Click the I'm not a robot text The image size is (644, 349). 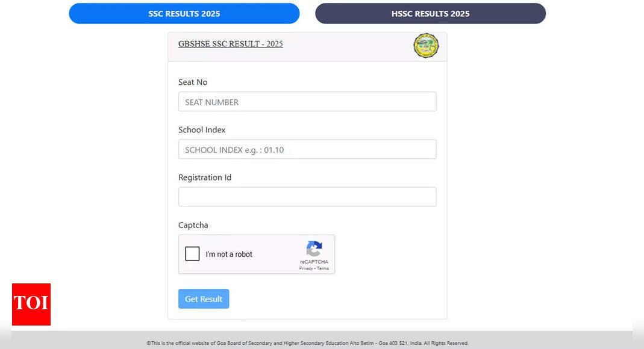tap(229, 255)
